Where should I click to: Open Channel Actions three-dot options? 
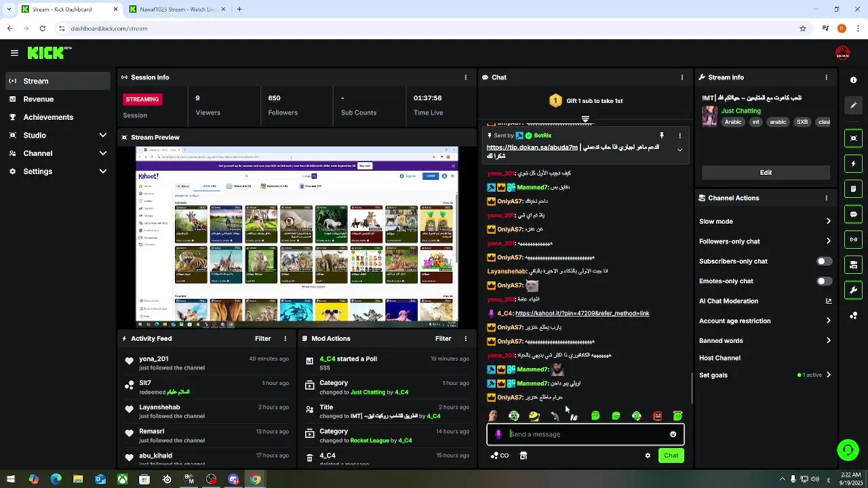click(x=826, y=198)
